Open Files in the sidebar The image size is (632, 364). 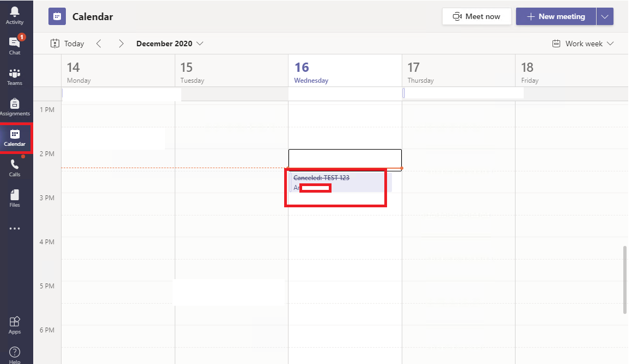pyautogui.click(x=15, y=199)
